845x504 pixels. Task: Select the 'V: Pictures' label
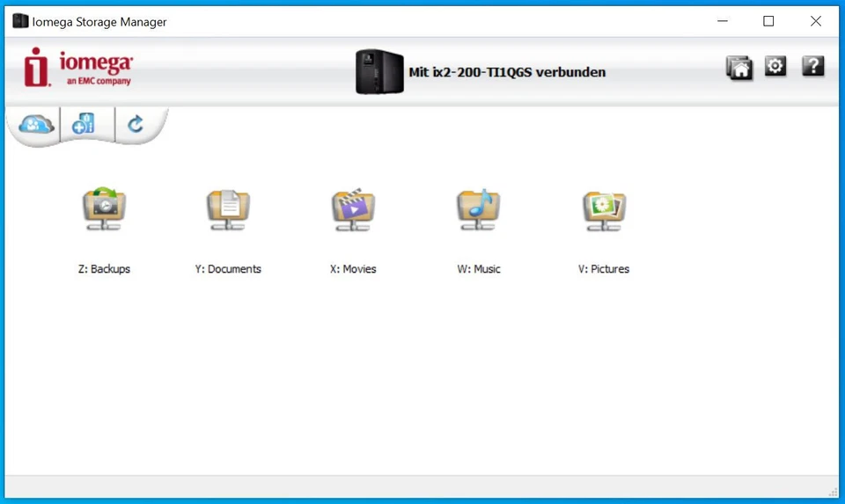[x=604, y=268]
